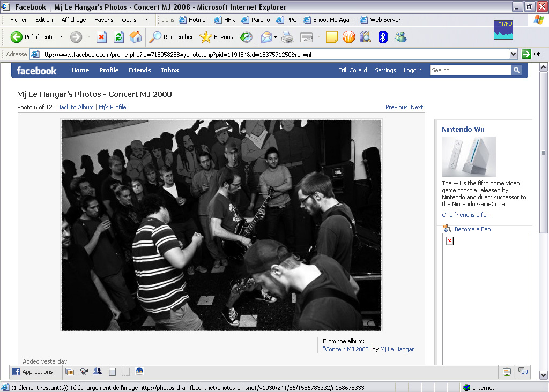Open Messenger with the buddies icon
Viewport: 549px width, 392px height.
point(400,37)
